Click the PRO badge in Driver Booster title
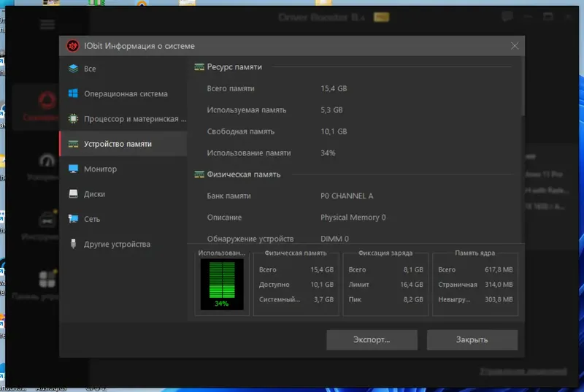 coord(381,17)
